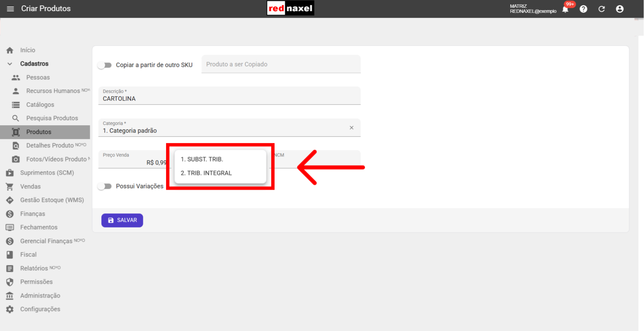This screenshot has width=644, height=331.
Task: Select option 1. SUBST. TRIB.
Action: (x=220, y=159)
